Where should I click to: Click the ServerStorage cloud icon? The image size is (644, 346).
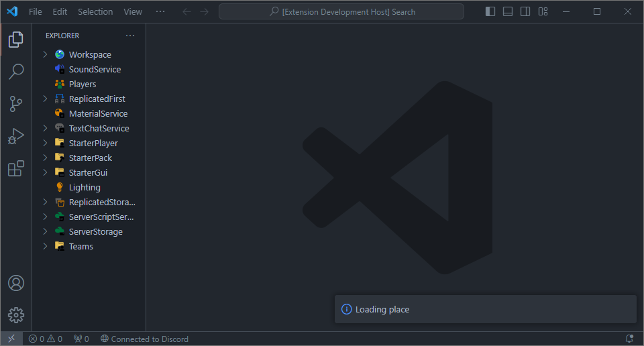click(x=60, y=231)
